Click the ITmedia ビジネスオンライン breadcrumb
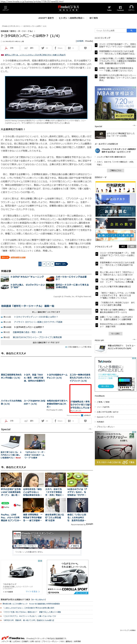137x644 pixels. pyautogui.click(x=11, y=26)
